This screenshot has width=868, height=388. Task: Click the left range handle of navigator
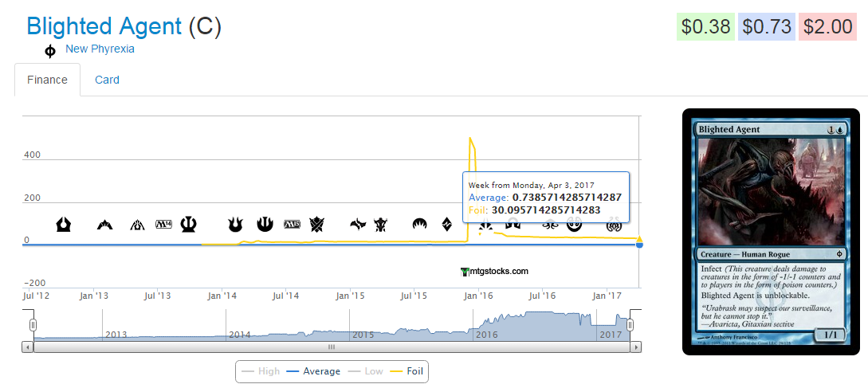click(33, 325)
